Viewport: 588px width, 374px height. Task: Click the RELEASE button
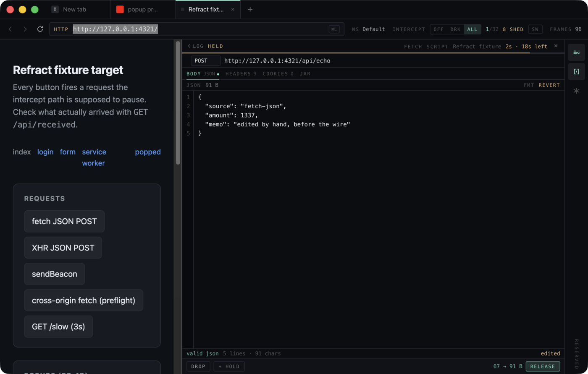[x=543, y=366]
